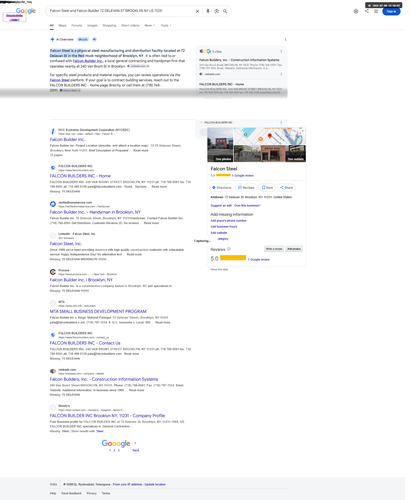The image size is (410, 500).
Task: Click 'Own this business?' link
Action: (x=247, y=206)
